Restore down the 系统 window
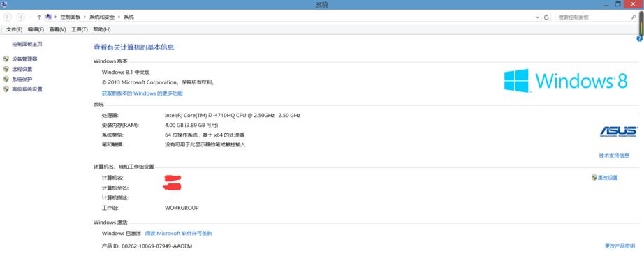The width and height of the screenshot is (644, 279). pos(617,4)
